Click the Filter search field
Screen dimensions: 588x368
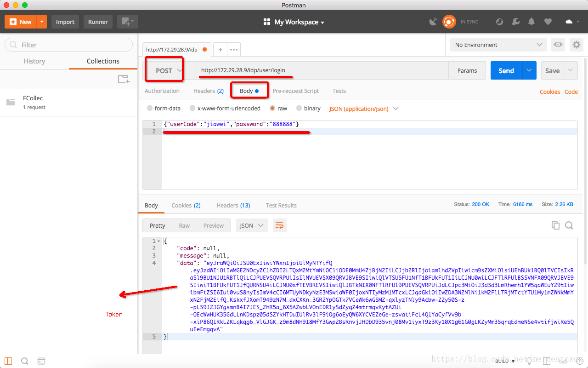(x=69, y=45)
